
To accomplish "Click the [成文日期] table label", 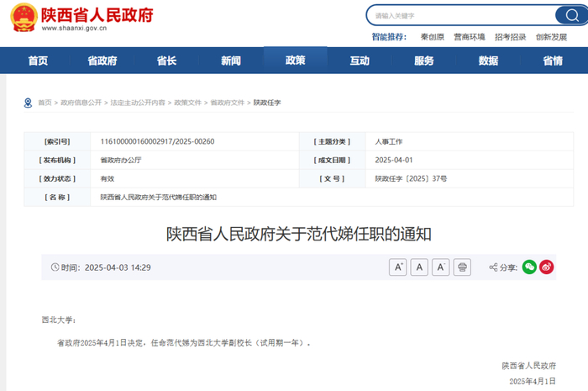I will (333, 161).
